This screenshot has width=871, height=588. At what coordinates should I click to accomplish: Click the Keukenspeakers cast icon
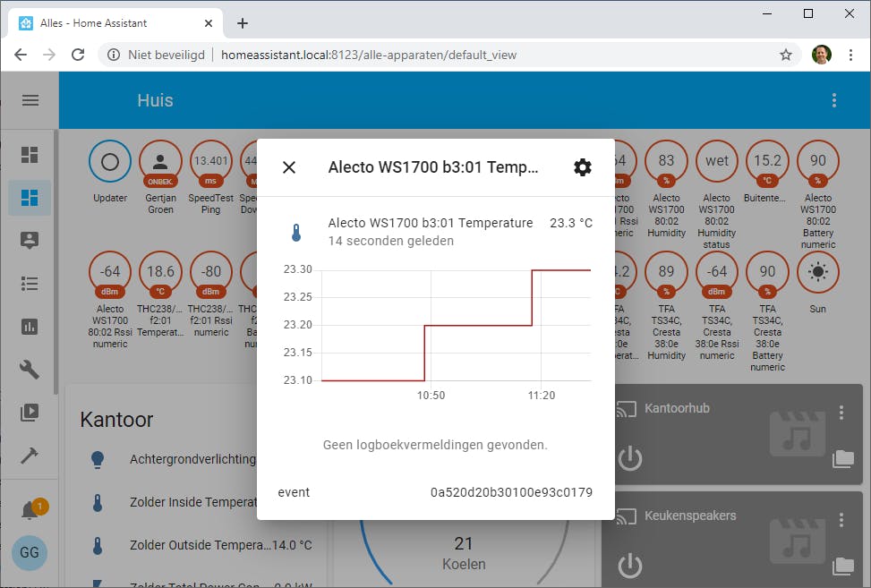pos(626,516)
